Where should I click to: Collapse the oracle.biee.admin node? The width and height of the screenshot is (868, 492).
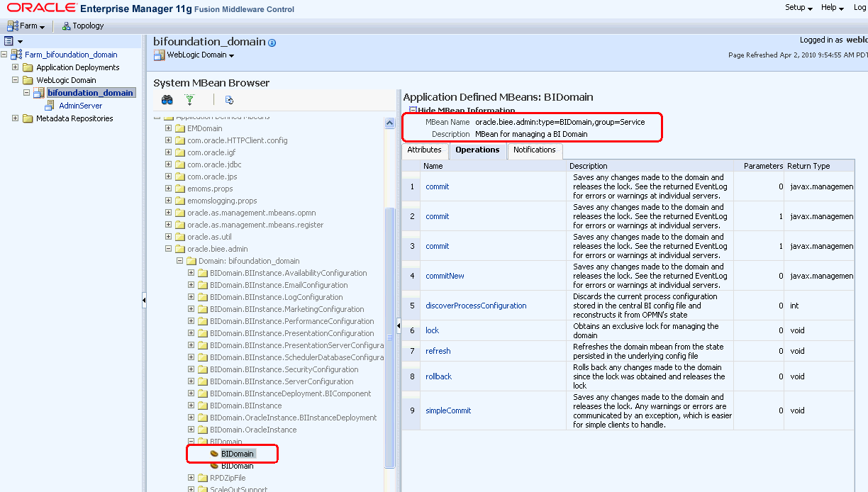[x=169, y=248]
